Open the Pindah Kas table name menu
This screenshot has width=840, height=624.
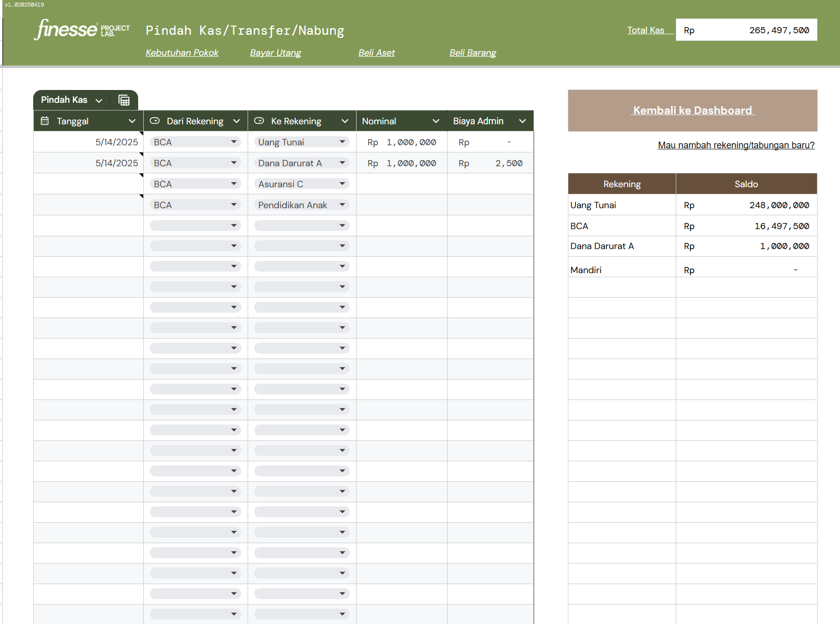point(99,100)
